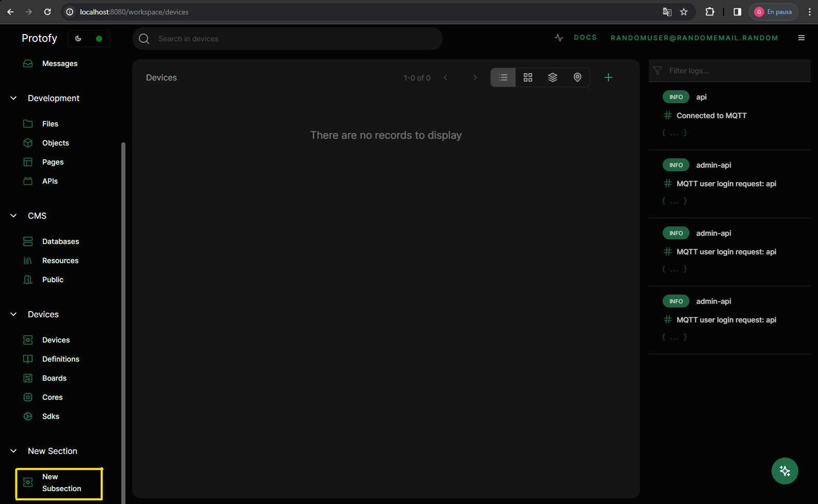This screenshot has width=818, height=504.
Task: Click the Sdks gear icon
Action: 28,416
